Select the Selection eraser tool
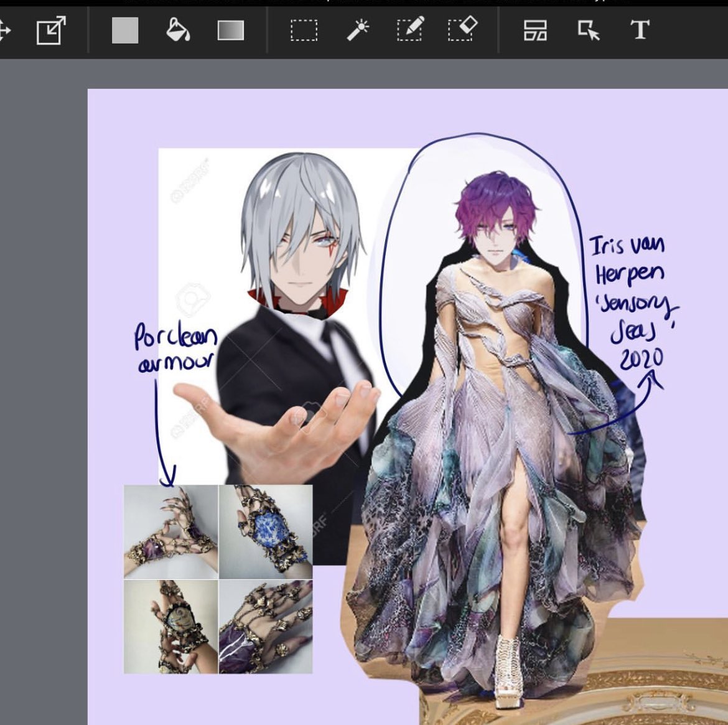The width and height of the screenshot is (728, 725). [x=463, y=29]
